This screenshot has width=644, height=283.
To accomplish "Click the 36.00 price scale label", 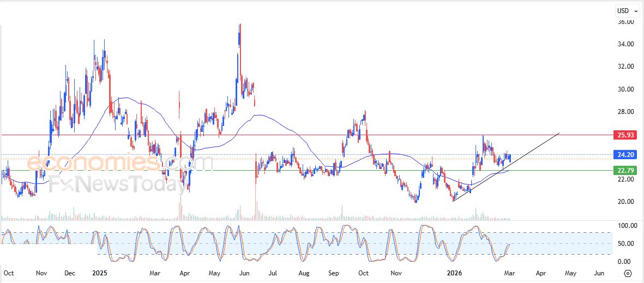I will (x=625, y=22).
